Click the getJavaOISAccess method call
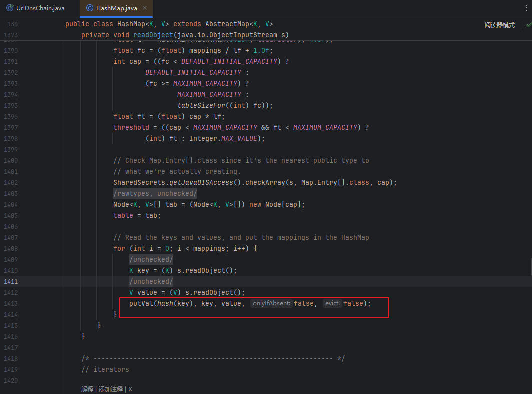Screen dimensions: 532x394 click(201, 183)
